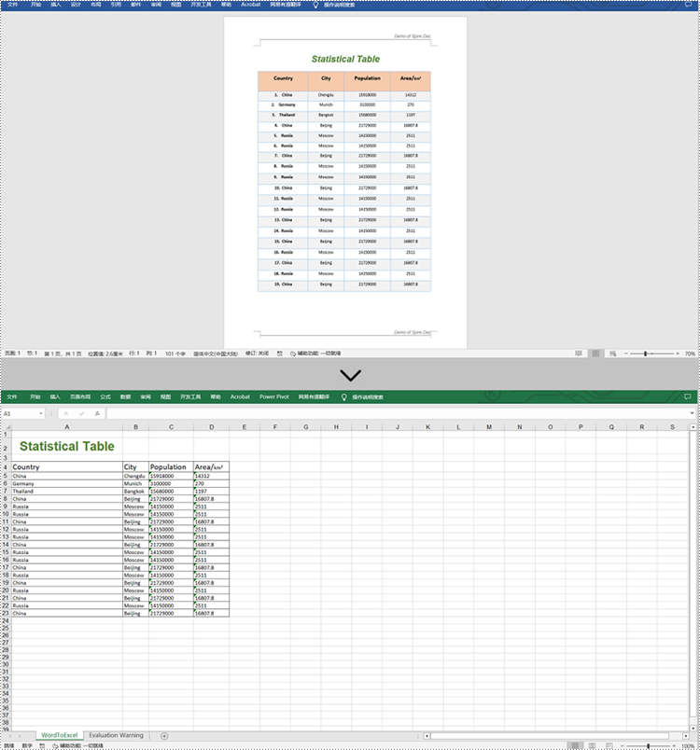Click the Name Box showing A1
This screenshot has height=750, width=700.
pyautogui.click(x=23, y=413)
